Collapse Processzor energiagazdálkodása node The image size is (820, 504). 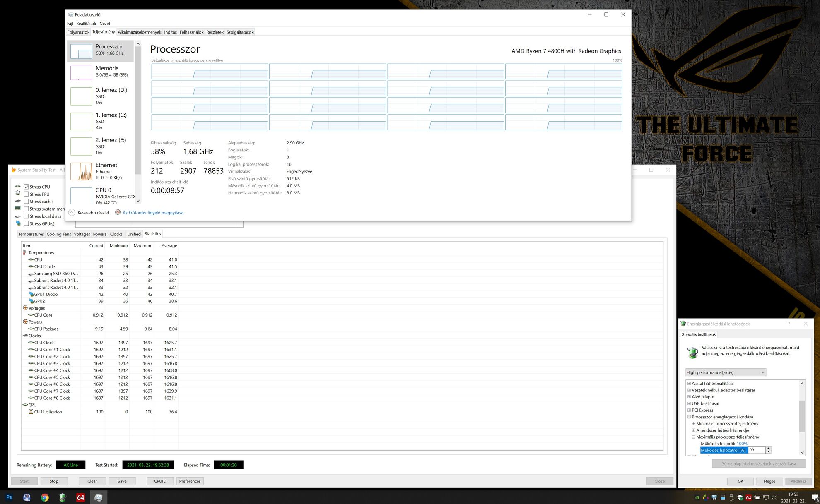tap(689, 417)
